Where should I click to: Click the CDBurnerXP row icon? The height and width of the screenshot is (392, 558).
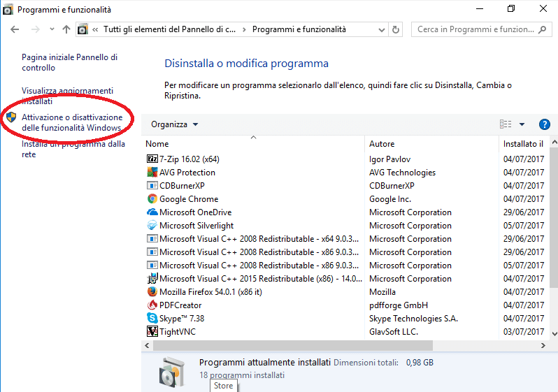coord(152,185)
